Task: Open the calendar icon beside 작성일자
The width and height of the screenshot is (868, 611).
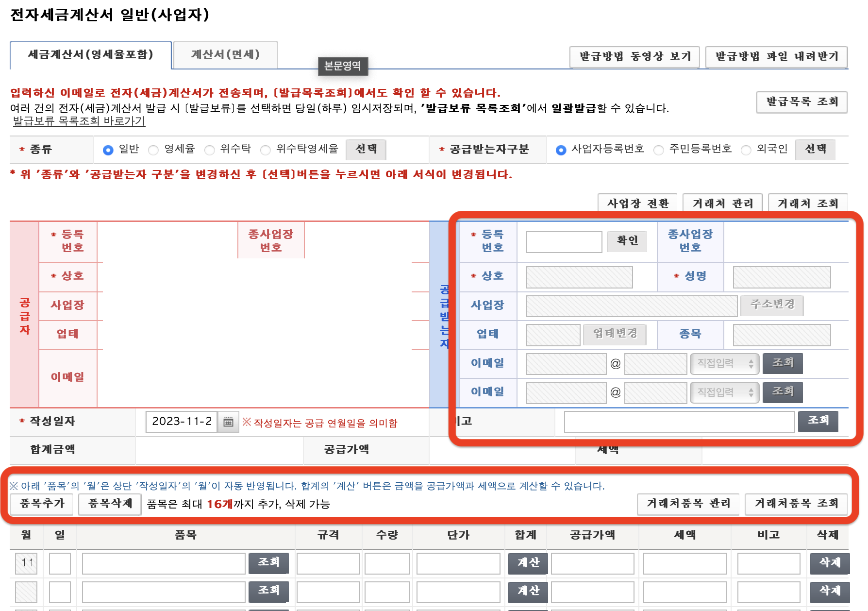Action: tap(228, 422)
